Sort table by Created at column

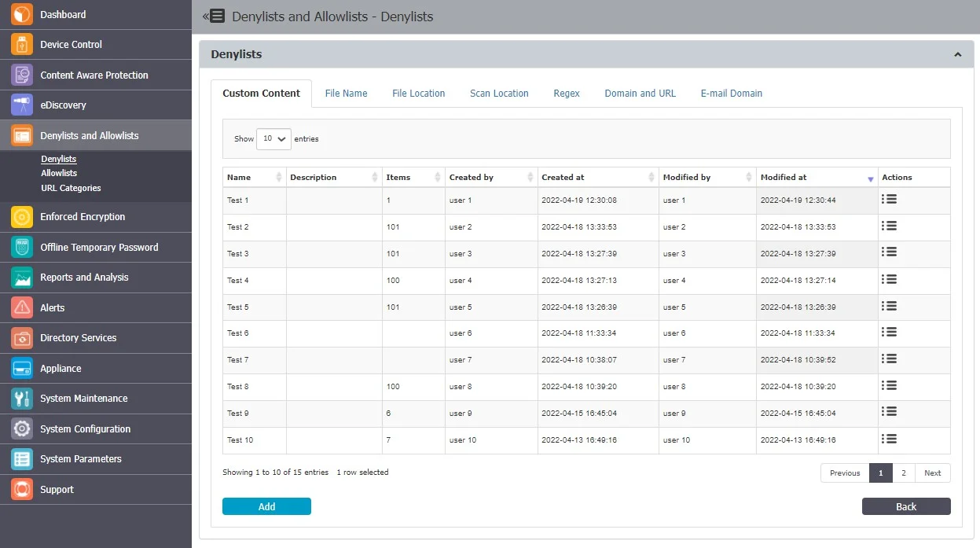click(598, 177)
